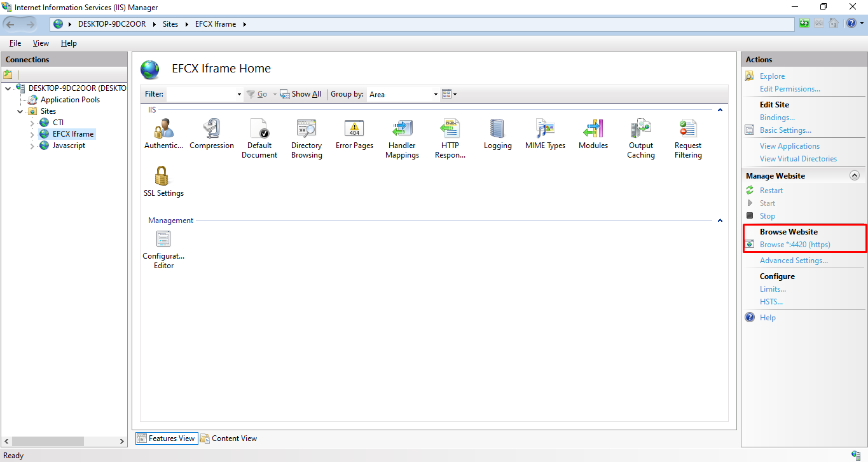Open Request Filtering feature

tap(688, 130)
